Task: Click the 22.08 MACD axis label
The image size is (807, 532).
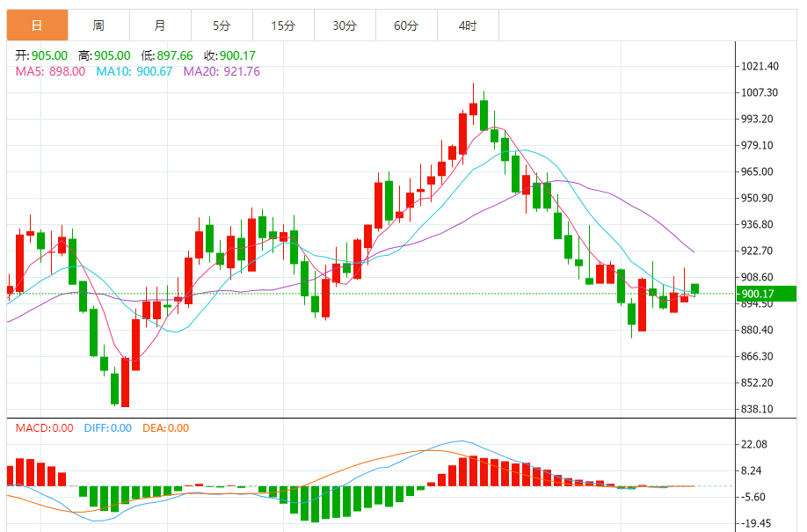Action: 756,444
